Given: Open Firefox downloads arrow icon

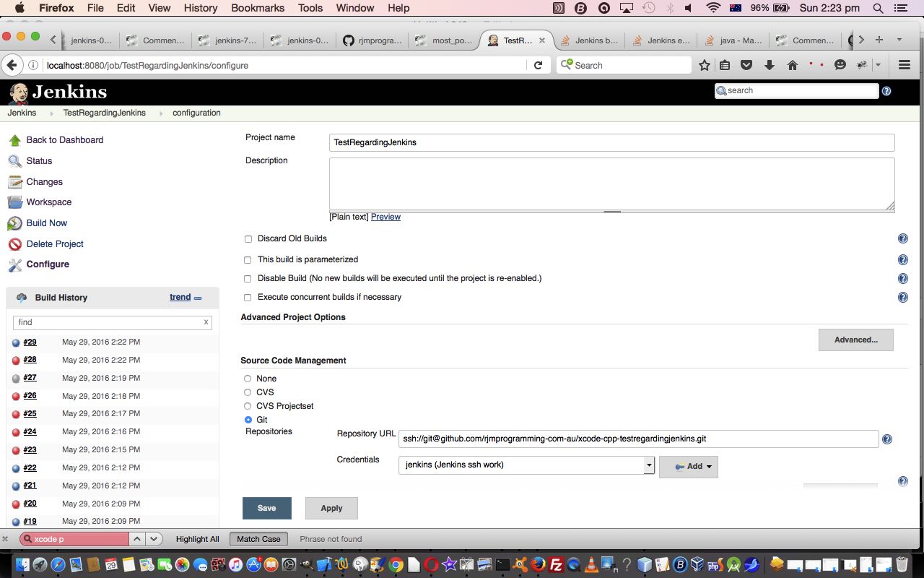Looking at the screenshot, I should click(x=770, y=65).
